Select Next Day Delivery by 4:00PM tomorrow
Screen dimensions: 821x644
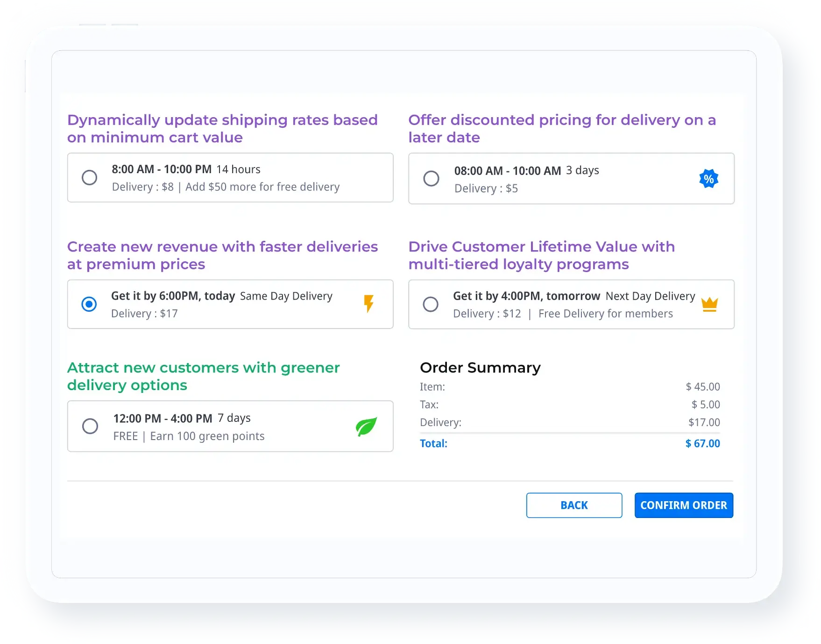tap(431, 304)
